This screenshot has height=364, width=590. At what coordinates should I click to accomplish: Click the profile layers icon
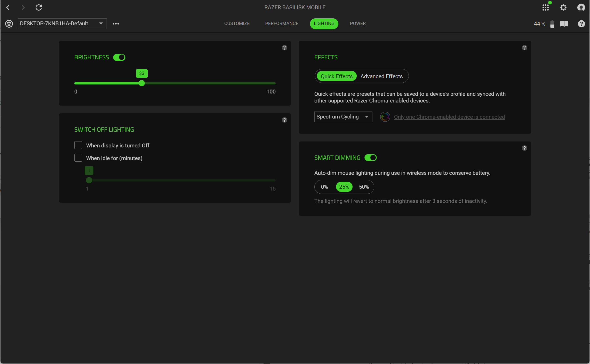pyautogui.click(x=9, y=24)
